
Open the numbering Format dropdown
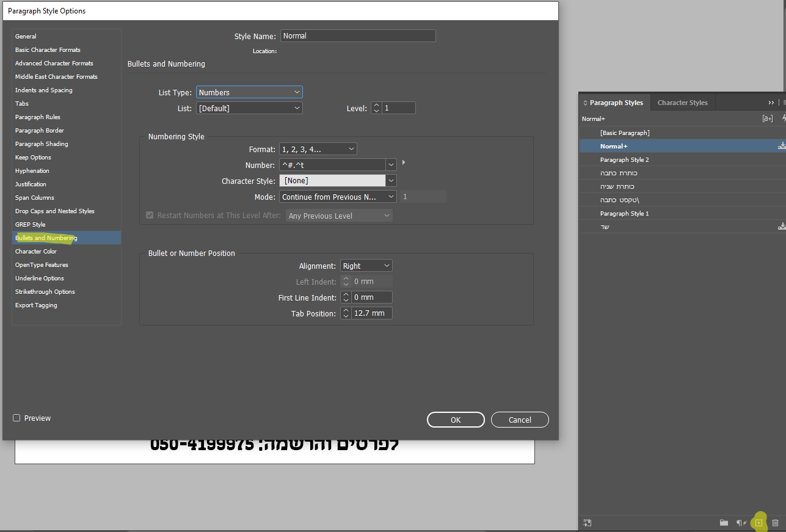(318, 149)
